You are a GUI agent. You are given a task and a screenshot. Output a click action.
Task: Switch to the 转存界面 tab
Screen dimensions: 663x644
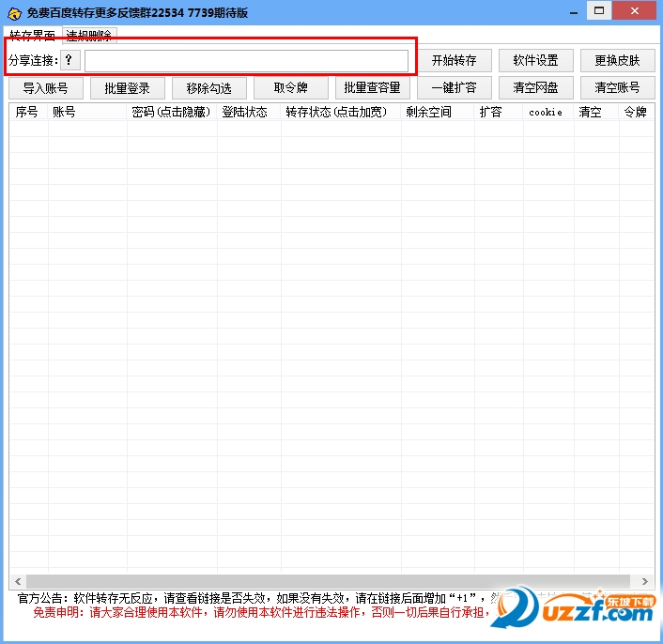click(33, 35)
